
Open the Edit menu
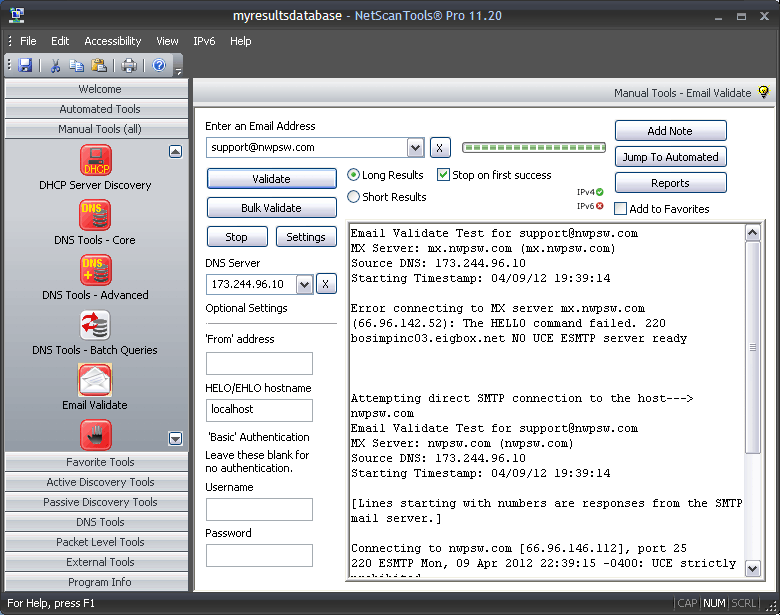[x=60, y=41]
